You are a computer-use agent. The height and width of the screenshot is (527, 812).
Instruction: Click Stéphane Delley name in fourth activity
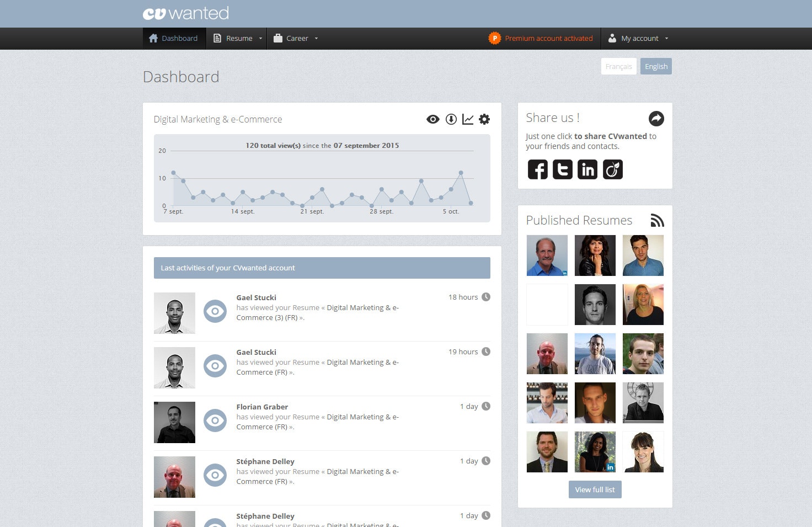point(265,461)
